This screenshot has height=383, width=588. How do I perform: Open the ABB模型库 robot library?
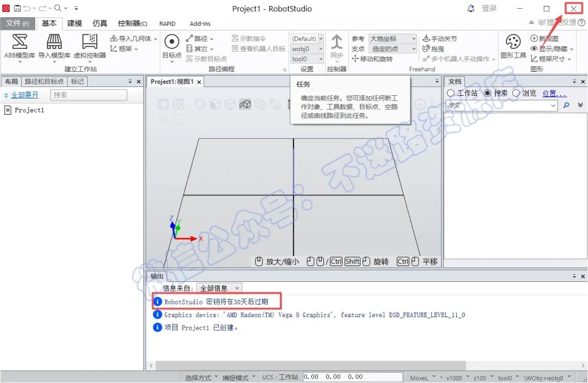click(x=20, y=46)
